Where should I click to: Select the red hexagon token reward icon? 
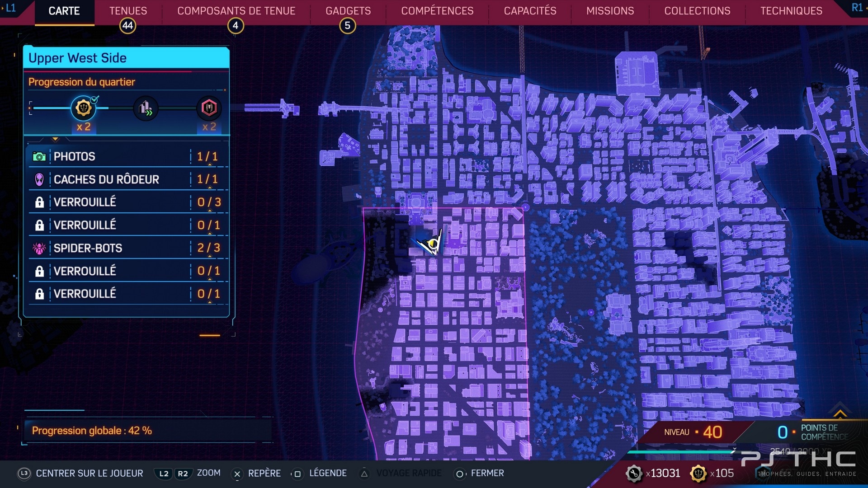pyautogui.click(x=209, y=108)
